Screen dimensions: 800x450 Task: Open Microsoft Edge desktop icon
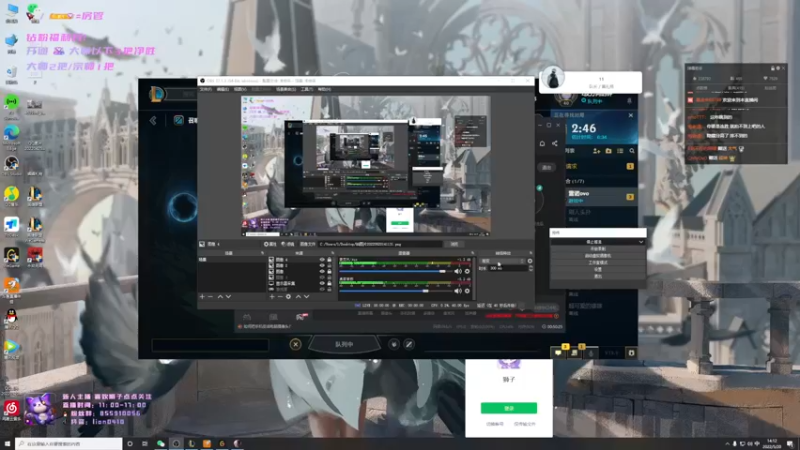[11, 133]
